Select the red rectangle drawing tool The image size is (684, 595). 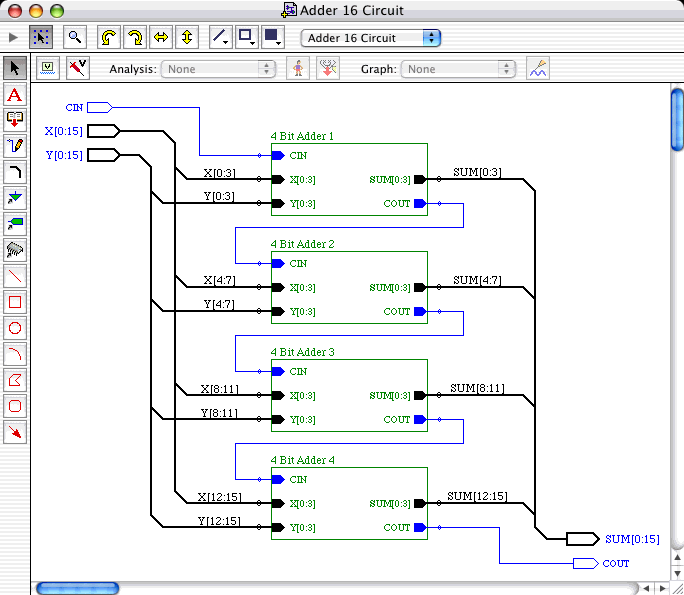15,302
